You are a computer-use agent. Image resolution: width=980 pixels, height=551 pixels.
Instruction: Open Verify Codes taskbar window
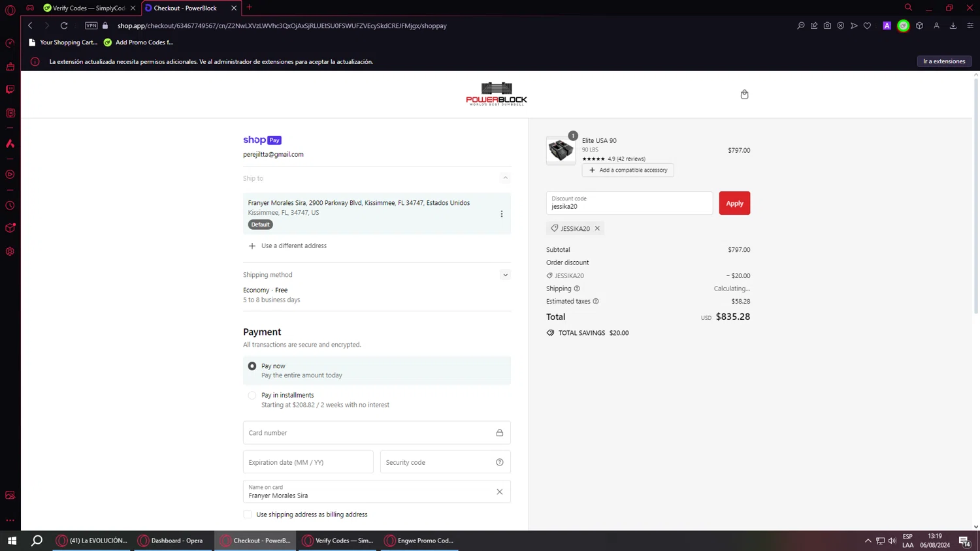tap(338, 541)
